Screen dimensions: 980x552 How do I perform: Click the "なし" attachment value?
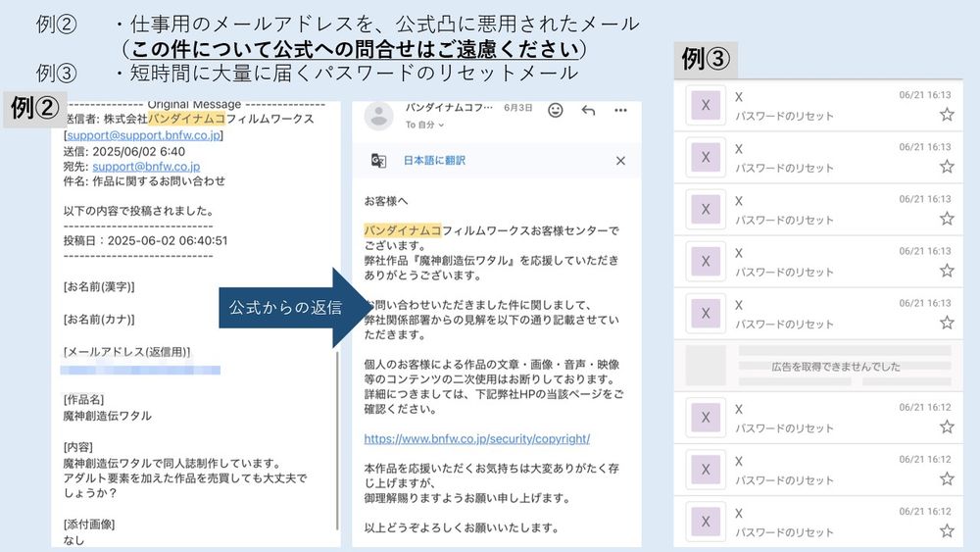pyautogui.click(x=73, y=540)
